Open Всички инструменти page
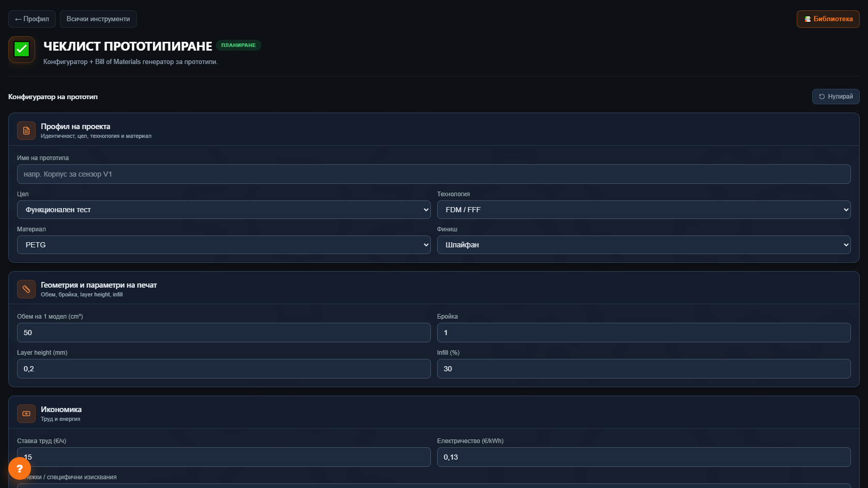Image resolution: width=868 pixels, height=488 pixels. tap(98, 19)
